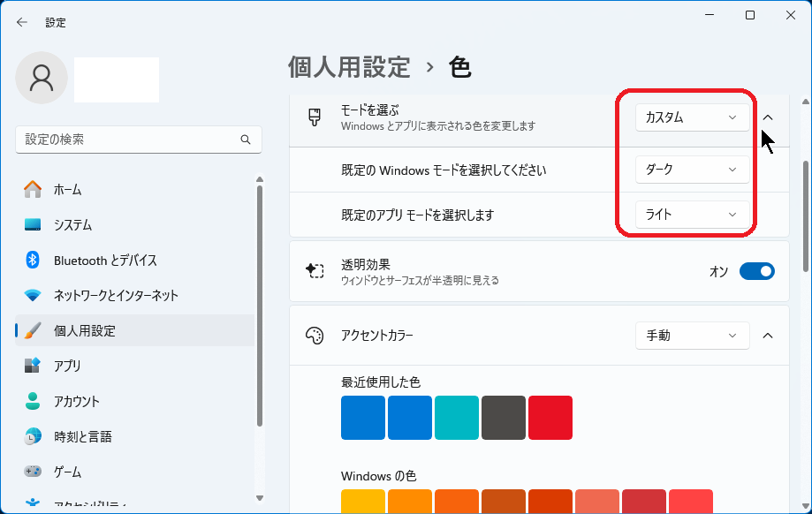Open the アクセントカラー 手動 dropdown
This screenshot has height=514, width=812.
click(x=692, y=336)
